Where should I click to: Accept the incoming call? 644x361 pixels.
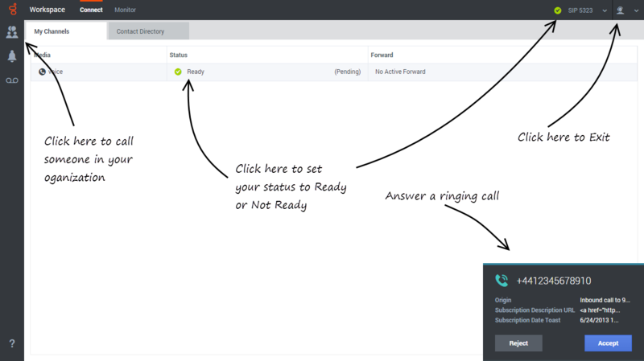(x=608, y=343)
